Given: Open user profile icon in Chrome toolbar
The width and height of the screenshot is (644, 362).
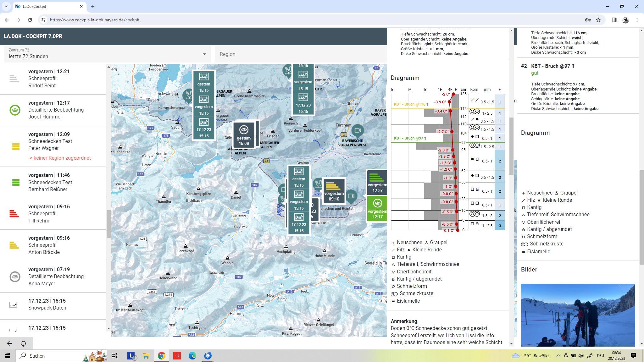Looking at the screenshot, I should point(626,20).
